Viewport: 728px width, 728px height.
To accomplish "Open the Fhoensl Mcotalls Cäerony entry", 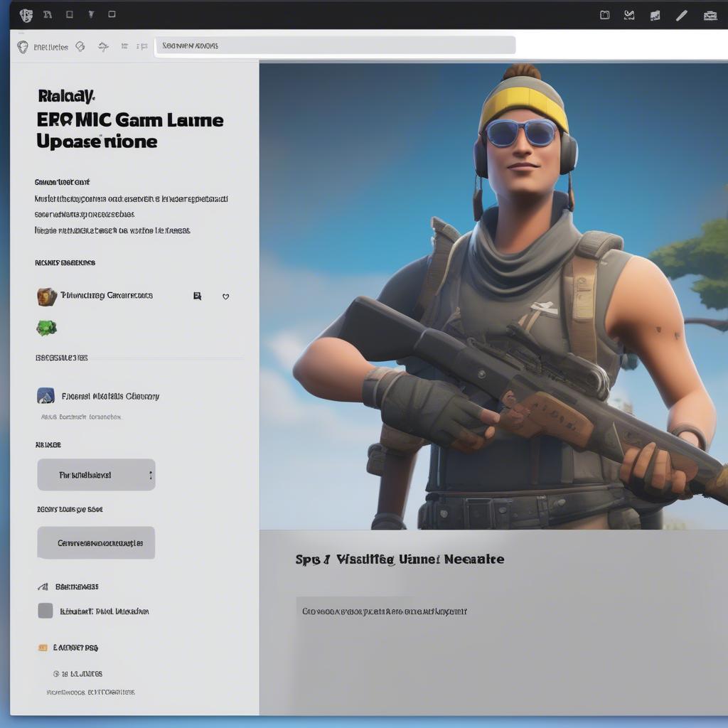I will (110, 396).
